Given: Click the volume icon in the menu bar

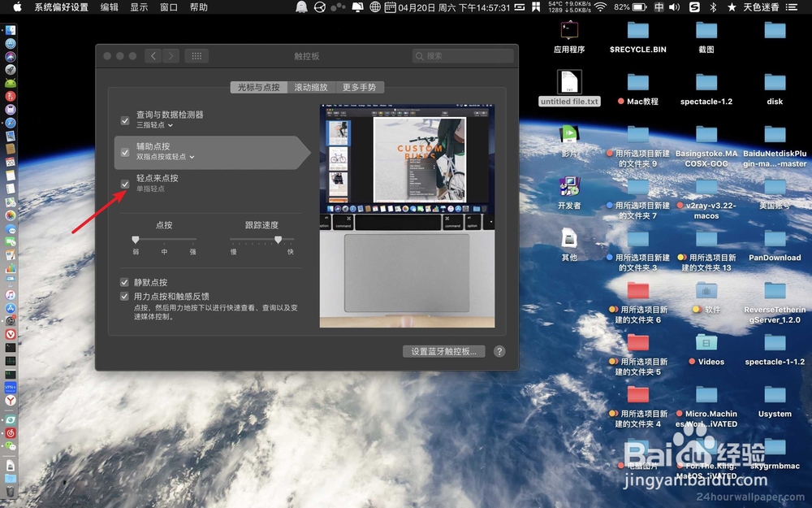Looking at the screenshot, I should pyautogui.click(x=674, y=7).
